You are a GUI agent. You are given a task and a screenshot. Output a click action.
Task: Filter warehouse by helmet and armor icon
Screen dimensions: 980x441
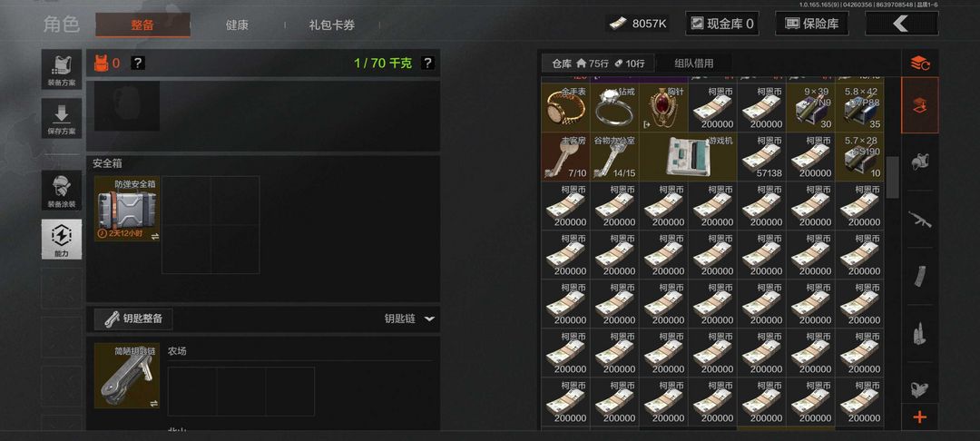point(919,162)
